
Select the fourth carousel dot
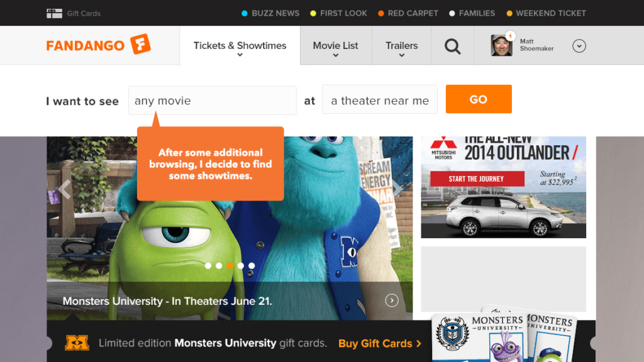241,266
